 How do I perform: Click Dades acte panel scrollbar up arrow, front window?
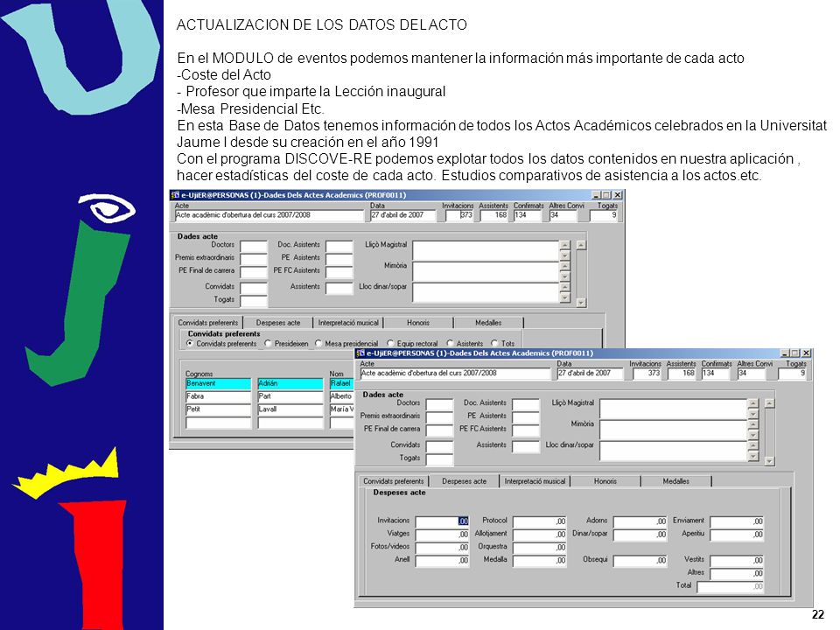pyautogui.click(x=770, y=403)
